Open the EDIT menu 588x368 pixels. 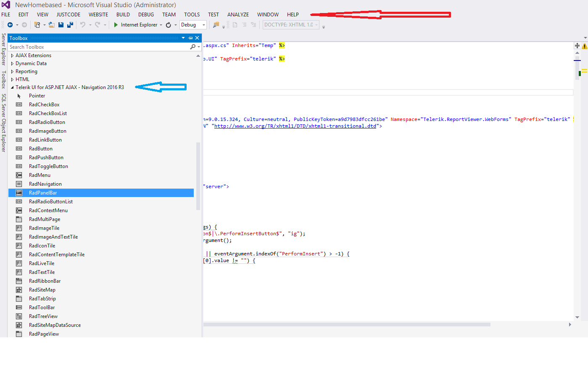click(x=24, y=14)
